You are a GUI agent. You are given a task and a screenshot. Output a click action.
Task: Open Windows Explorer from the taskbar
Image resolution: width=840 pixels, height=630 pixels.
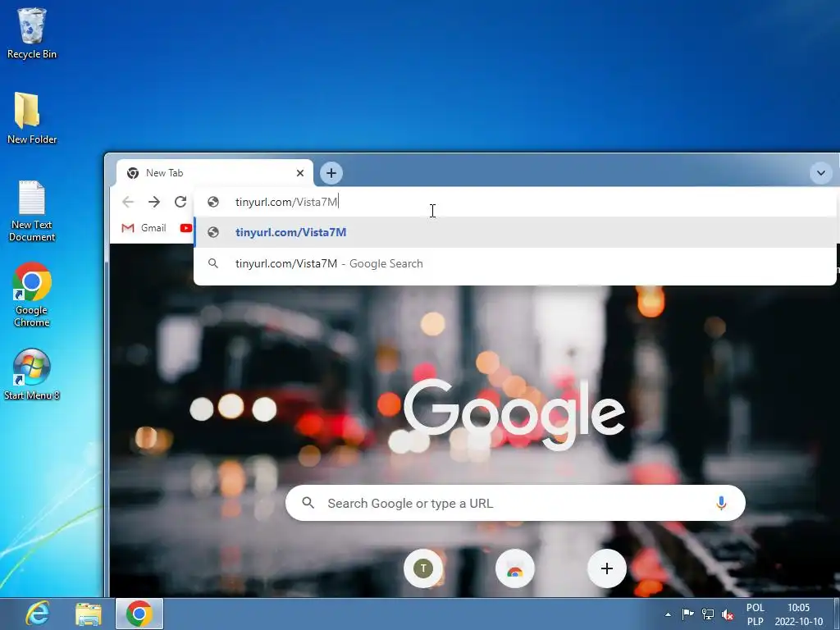(x=89, y=614)
